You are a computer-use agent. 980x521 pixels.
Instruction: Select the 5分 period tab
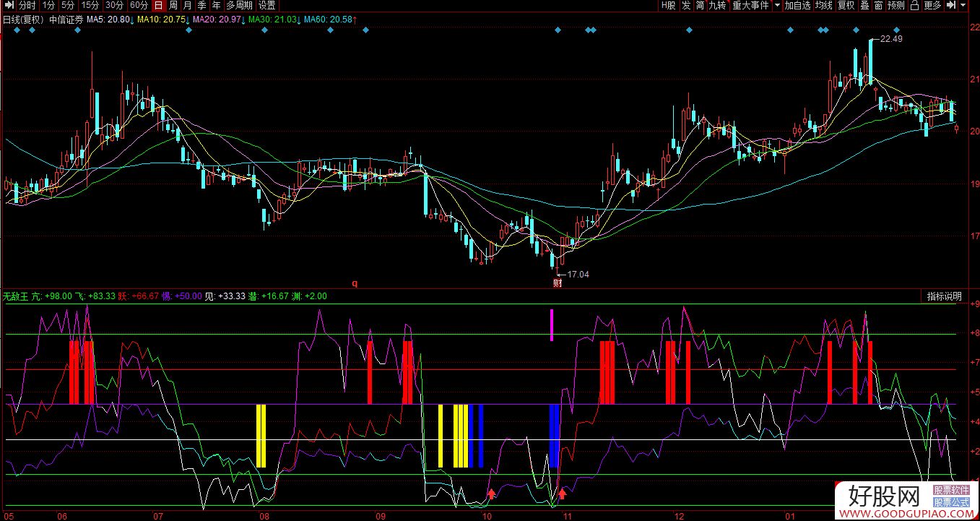[x=68, y=6]
